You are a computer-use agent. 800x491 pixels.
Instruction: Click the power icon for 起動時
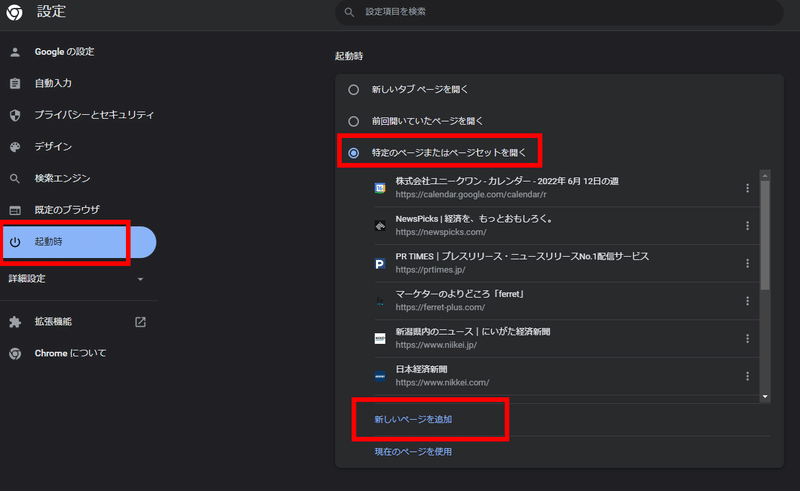(x=15, y=242)
